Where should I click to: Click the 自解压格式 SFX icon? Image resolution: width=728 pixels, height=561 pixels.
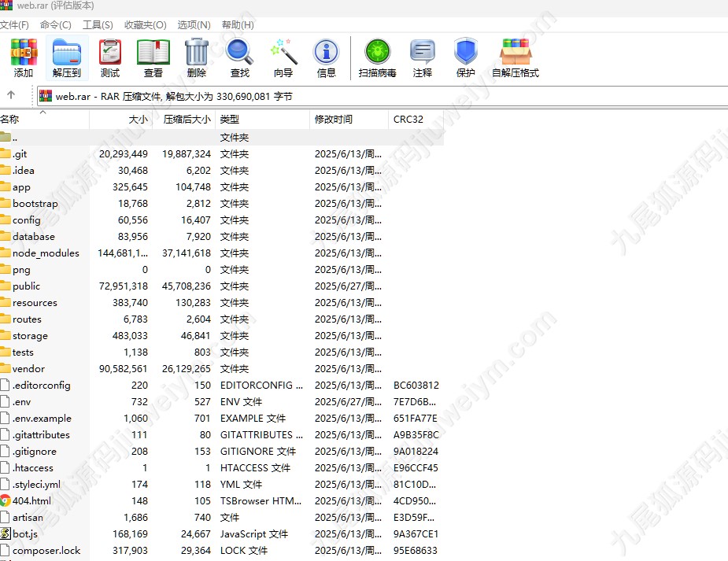pyautogui.click(x=516, y=57)
